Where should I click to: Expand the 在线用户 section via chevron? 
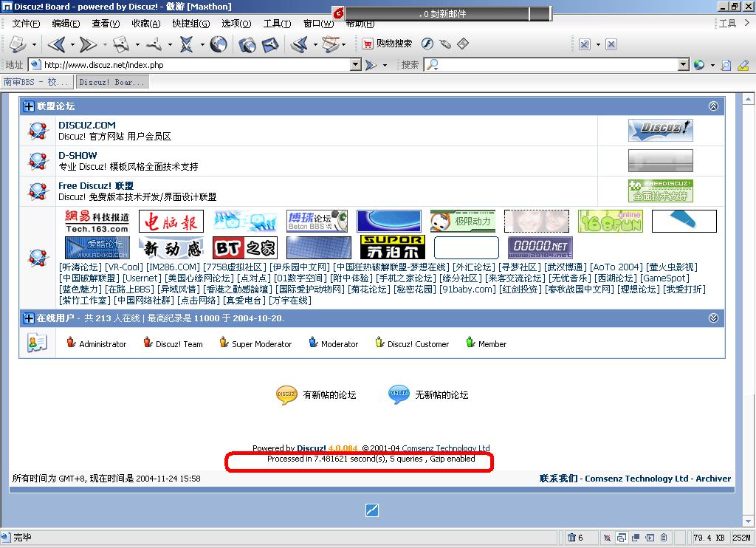714,318
